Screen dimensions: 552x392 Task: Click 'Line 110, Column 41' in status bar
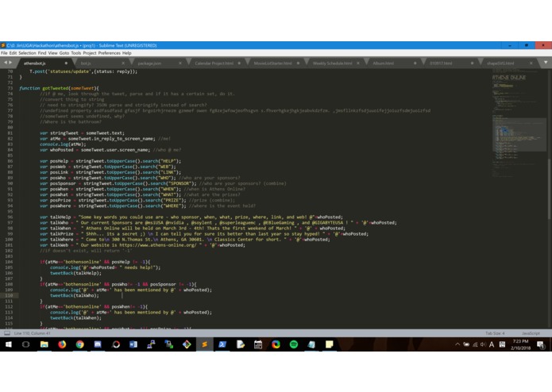click(32, 333)
